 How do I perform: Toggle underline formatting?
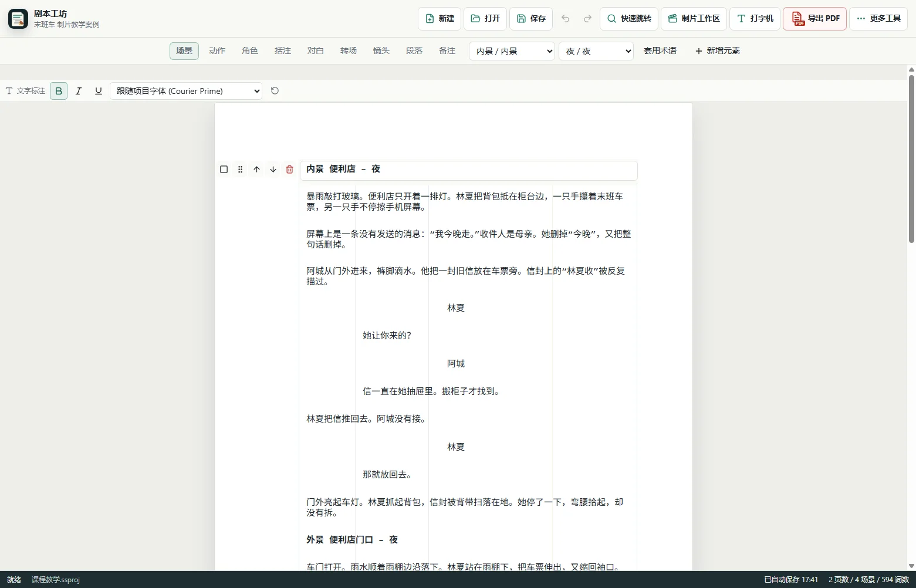[x=99, y=91]
